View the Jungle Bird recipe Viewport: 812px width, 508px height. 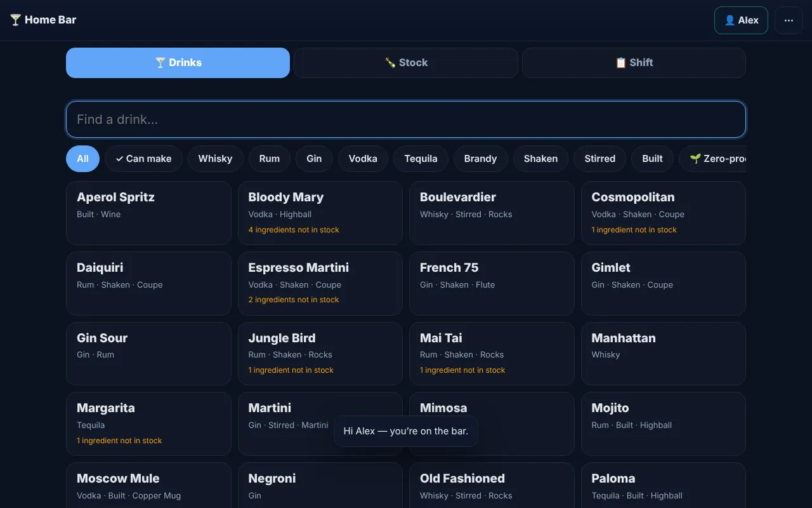click(x=320, y=354)
